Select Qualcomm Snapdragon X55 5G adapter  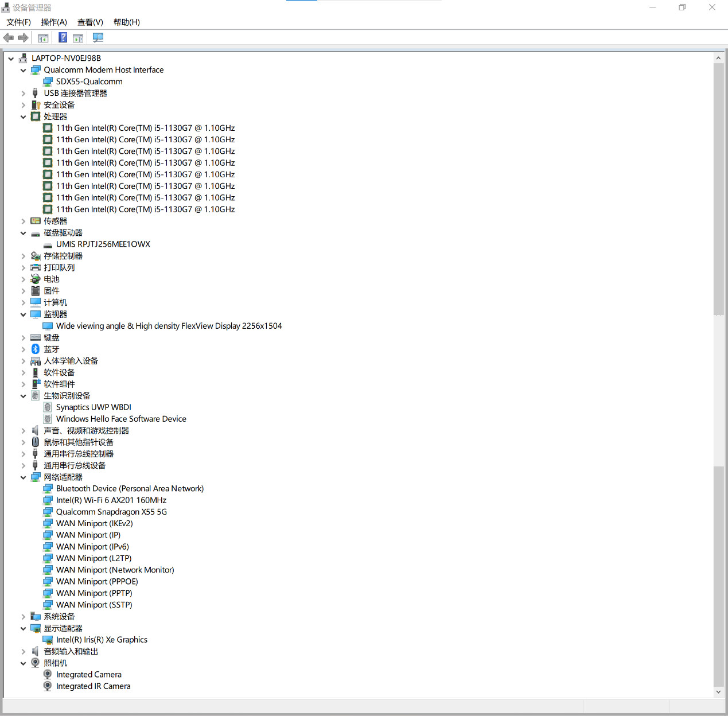pyautogui.click(x=111, y=512)
